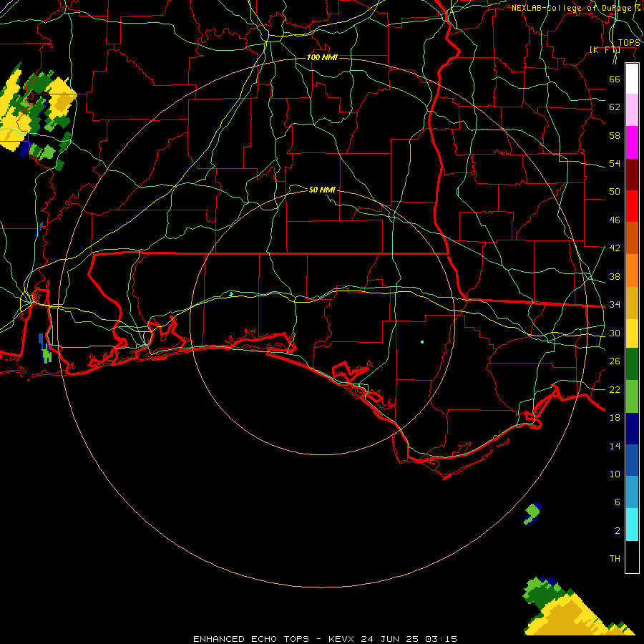The image size is (644, 644).
Task: Click the '22' scale value
Action: point(615,389)
